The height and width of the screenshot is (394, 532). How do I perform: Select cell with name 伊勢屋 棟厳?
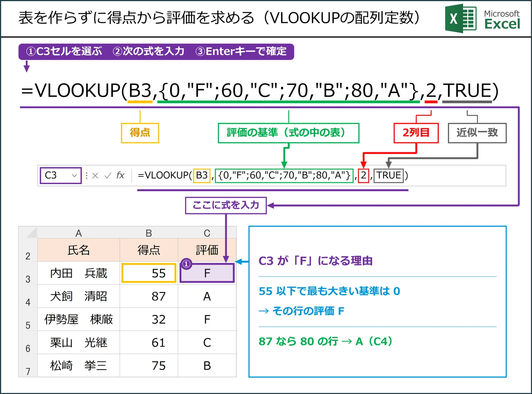coord(79,319)
